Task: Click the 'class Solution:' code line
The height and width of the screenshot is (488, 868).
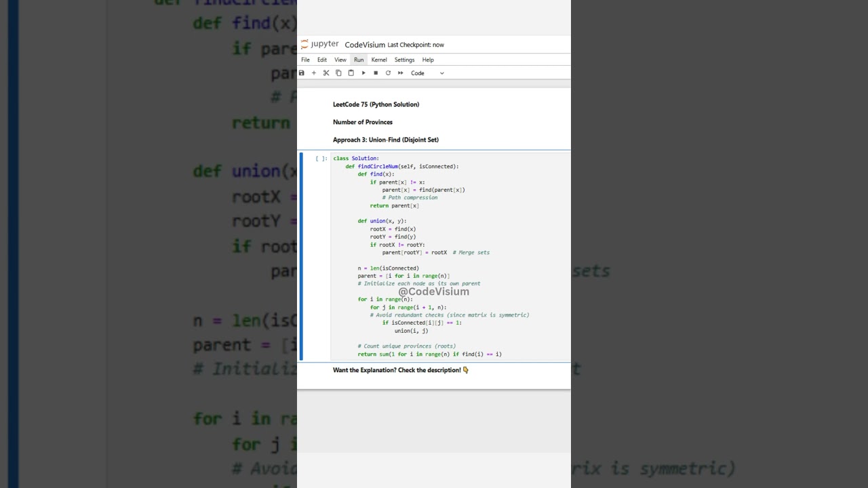Action: 356,159
